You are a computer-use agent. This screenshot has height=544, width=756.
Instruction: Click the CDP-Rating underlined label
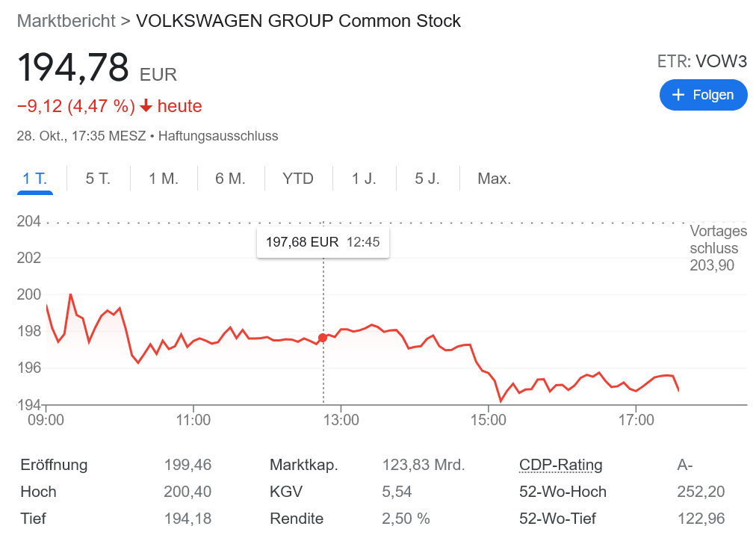(560, 465)
